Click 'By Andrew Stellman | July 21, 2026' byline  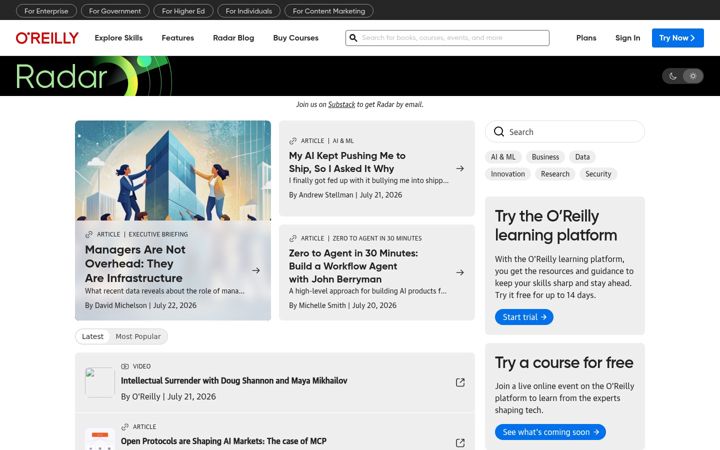[x=345, y=195]
